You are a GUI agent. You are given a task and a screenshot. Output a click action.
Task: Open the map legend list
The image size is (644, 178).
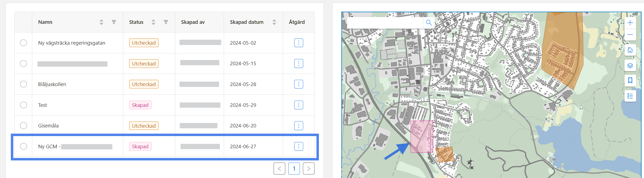tap(630, 96)
